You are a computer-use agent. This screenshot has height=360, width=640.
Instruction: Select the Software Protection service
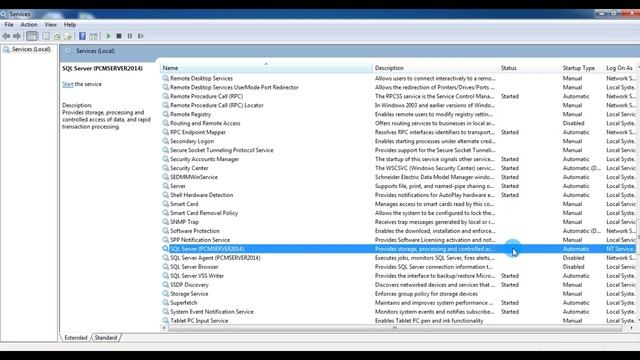point(195,231)
